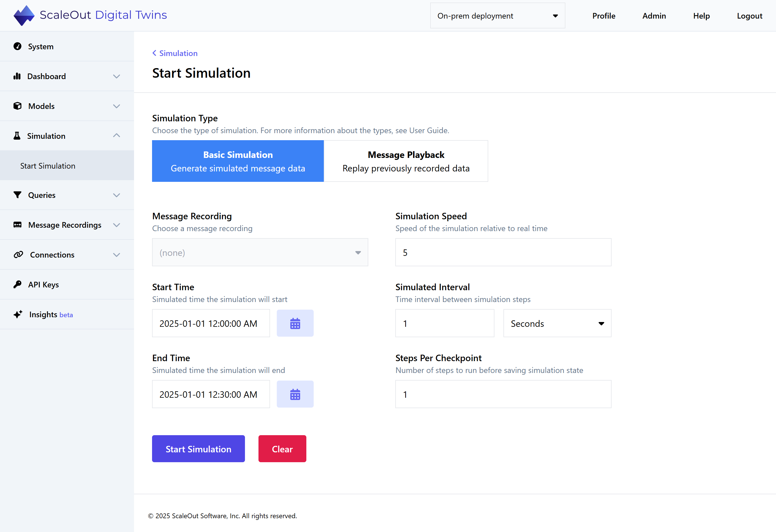Open Insights beta in the sidebar
The image size is (776, 532).
tap(67, 314)
